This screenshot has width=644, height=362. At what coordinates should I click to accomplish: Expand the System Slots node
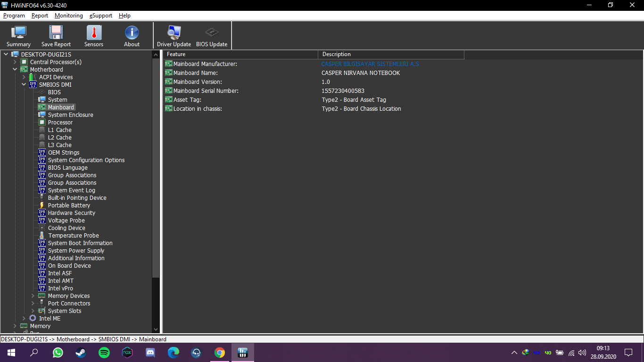pyautogui.click(x=33, y=311)
